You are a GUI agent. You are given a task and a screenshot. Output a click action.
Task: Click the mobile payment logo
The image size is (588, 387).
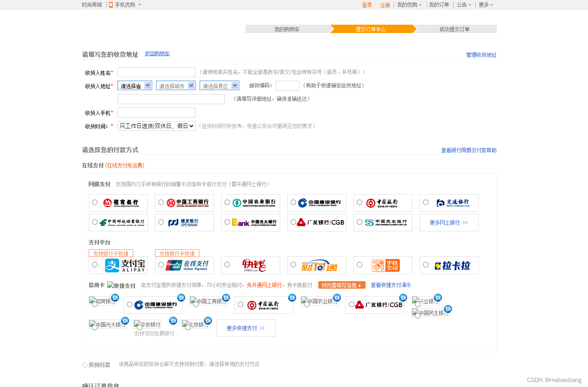386,265
